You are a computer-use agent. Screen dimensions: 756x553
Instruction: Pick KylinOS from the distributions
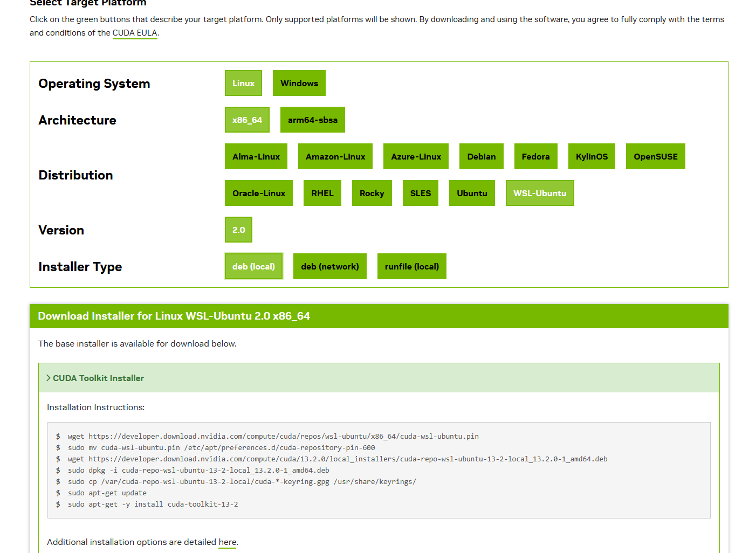pos(592,156)
